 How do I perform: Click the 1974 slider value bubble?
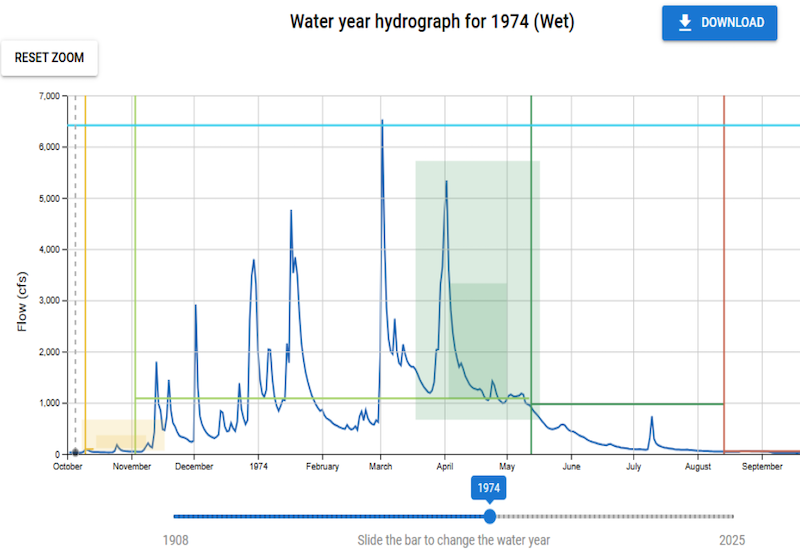coord(489,488)
